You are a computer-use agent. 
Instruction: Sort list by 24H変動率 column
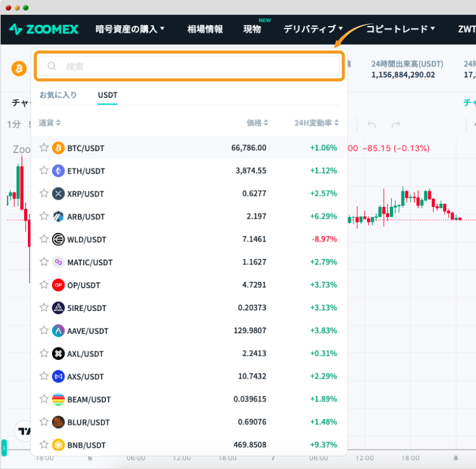[x=316, y=123]
